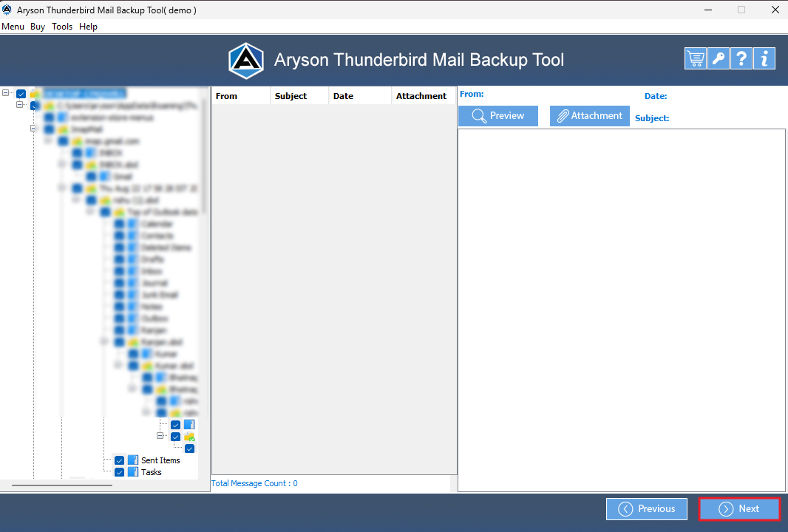Click the Attachment button
This screenshot has height=532, width=788.
click(x=589, y=116)
